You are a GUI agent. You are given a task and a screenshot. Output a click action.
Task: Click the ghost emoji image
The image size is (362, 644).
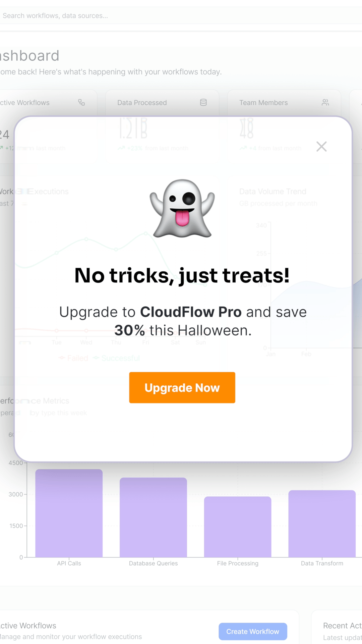coord(182,208)
